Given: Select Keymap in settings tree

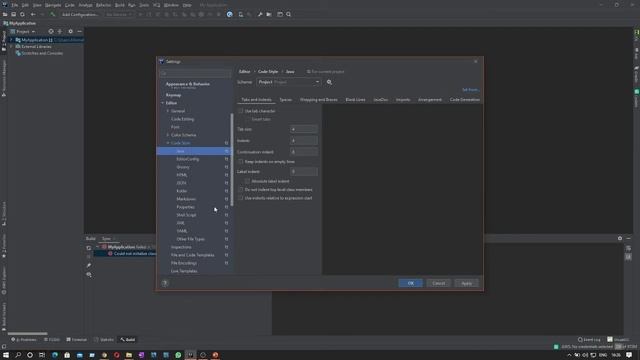Looking at the screenshot, I should point(173,95).
